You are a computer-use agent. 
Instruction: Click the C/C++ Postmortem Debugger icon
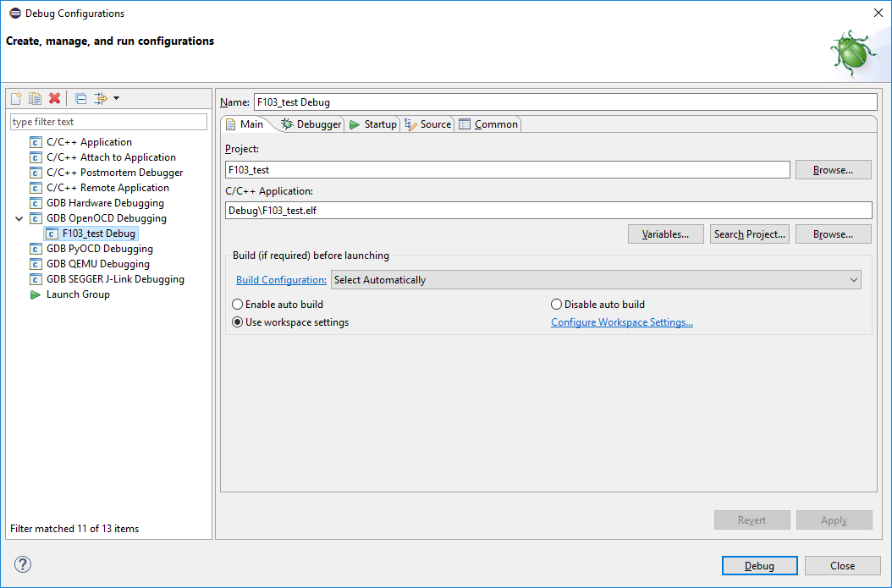[x=36, y=173]
